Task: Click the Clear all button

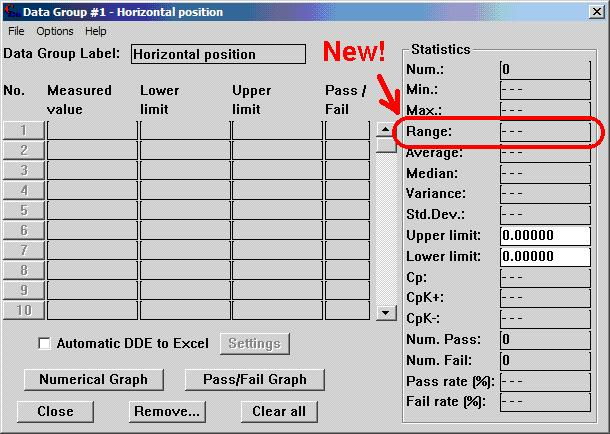Action: pos(279,411)
